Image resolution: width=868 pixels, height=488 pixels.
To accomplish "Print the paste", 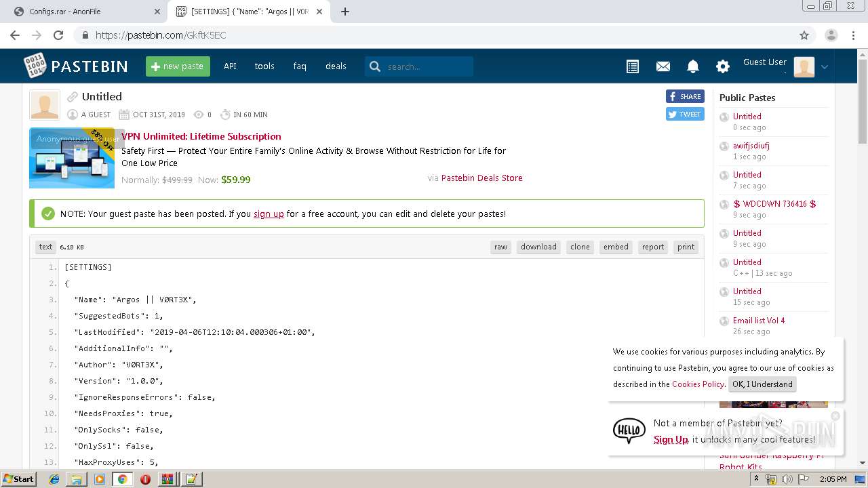I will 686,247.
